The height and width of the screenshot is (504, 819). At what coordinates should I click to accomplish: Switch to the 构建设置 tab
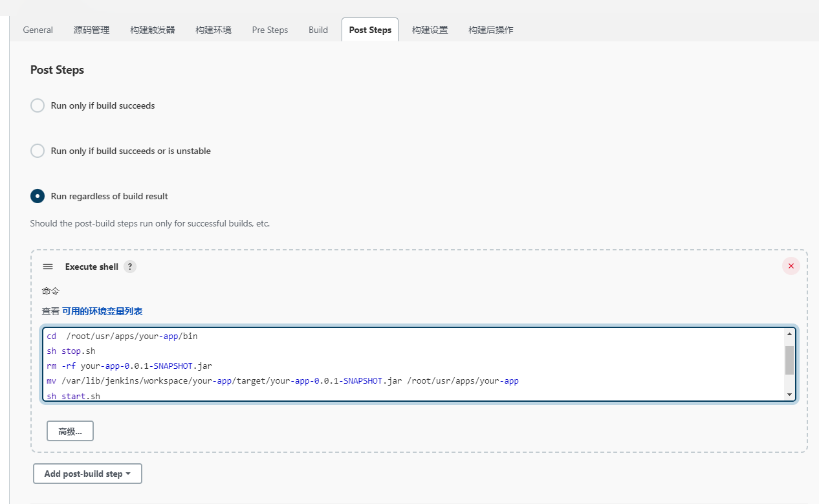pyautogui.click(x=430, y=30)
